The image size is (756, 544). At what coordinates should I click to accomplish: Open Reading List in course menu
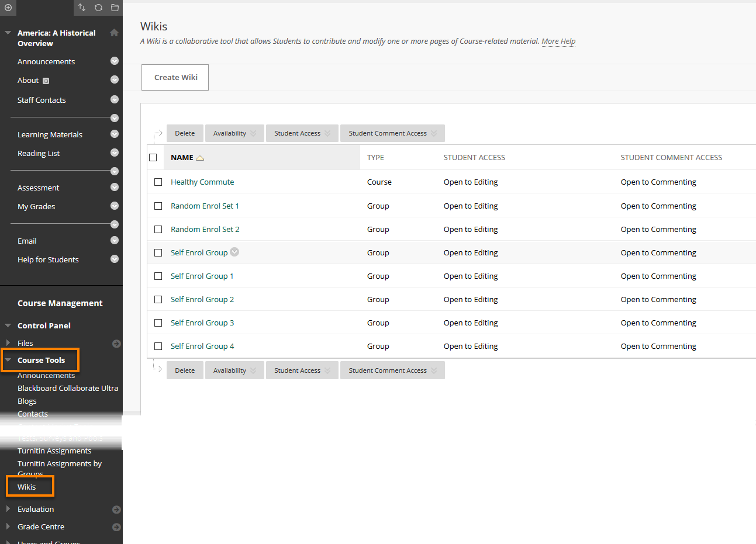(39, 153)
